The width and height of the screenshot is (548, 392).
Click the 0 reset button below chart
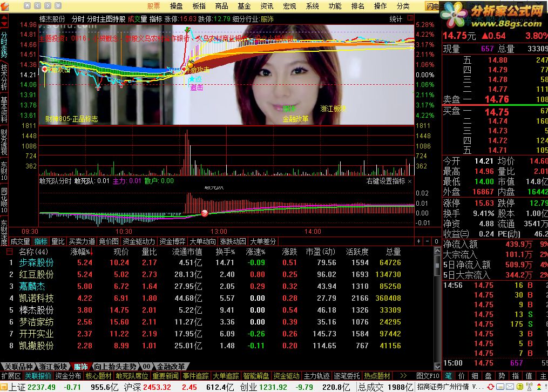436,241
